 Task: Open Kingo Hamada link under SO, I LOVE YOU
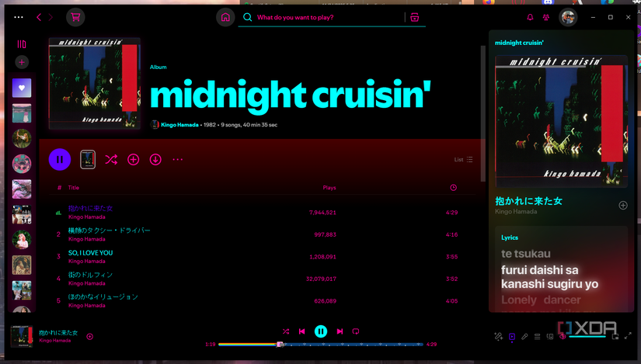tap(87, 261)
